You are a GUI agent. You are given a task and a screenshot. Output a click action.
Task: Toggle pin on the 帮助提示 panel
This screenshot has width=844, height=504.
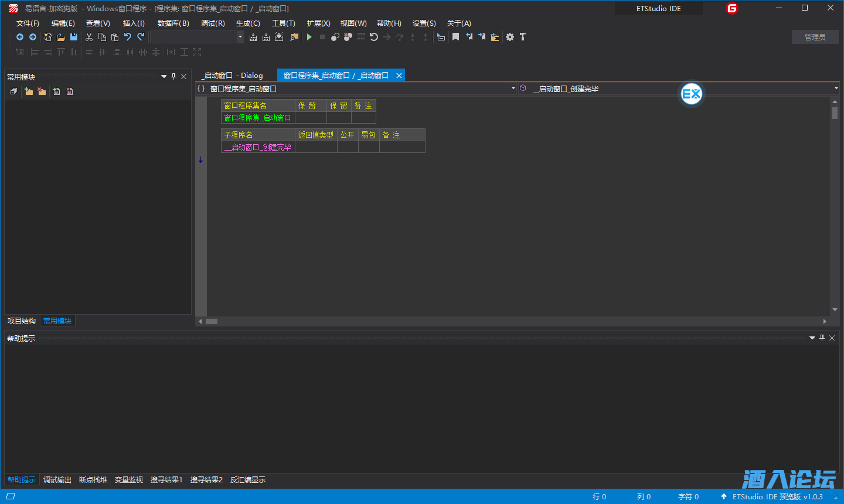822,338
